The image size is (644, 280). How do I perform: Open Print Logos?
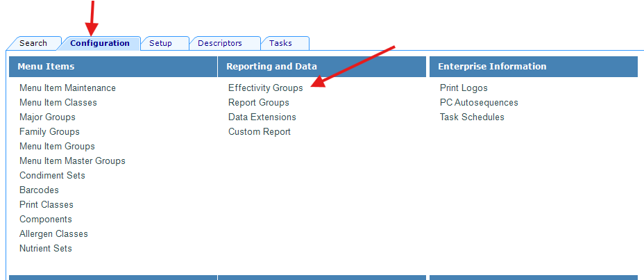(463, 88)
